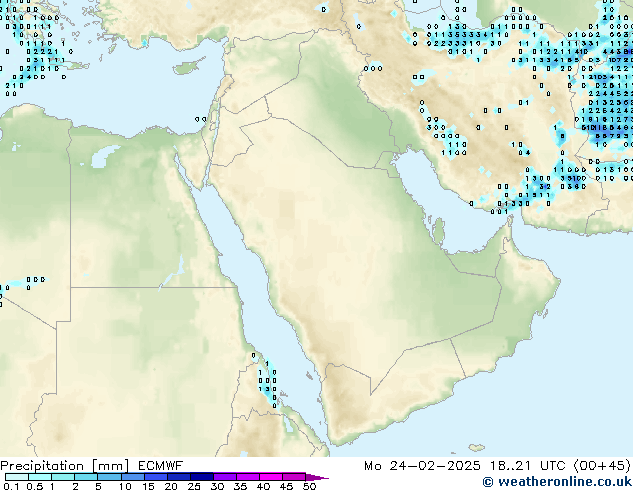Screen dimensions: 634x490
Task: Click the '50' legend scale label
Action: coord(309,486)
